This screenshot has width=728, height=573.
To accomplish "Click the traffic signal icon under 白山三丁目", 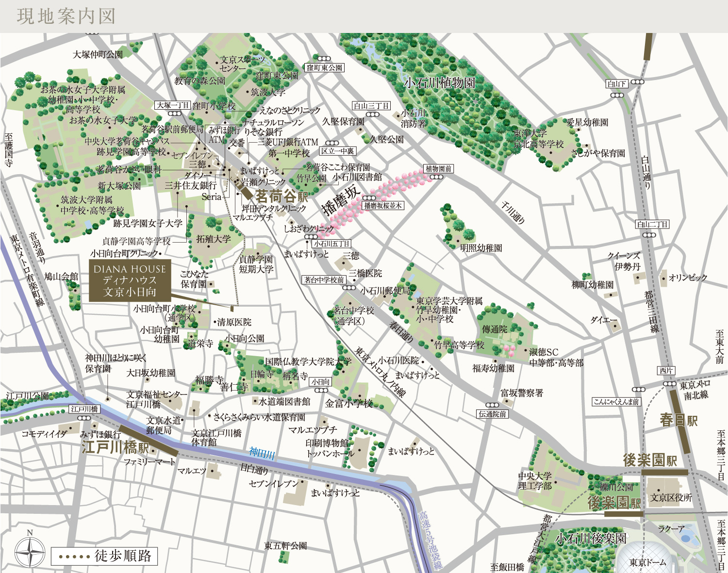I will [x=372, y=115].
